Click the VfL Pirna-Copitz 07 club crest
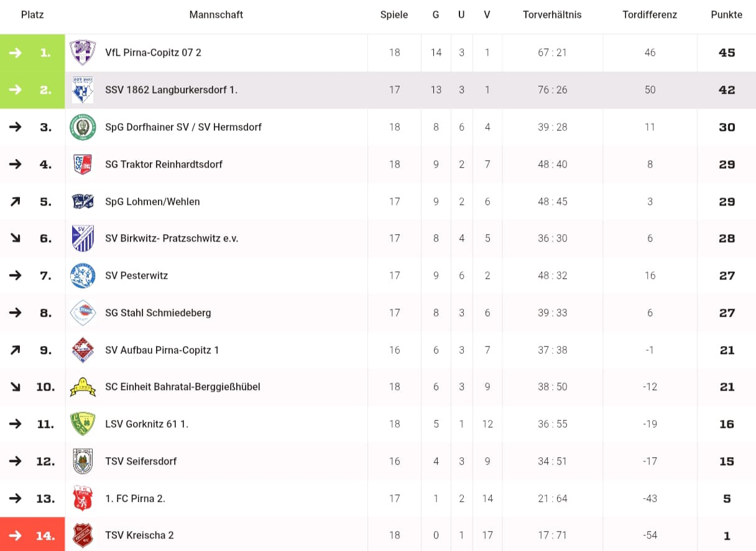 click(x=82, y=53)
